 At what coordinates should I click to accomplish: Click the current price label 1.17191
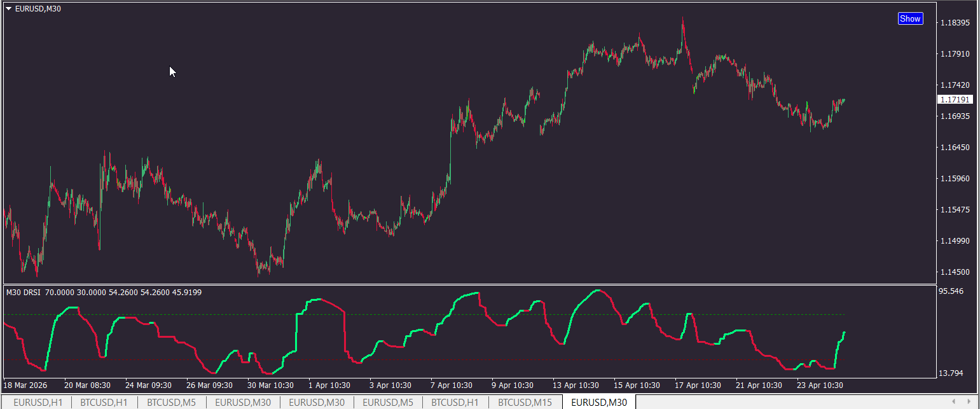click(955, 100)
